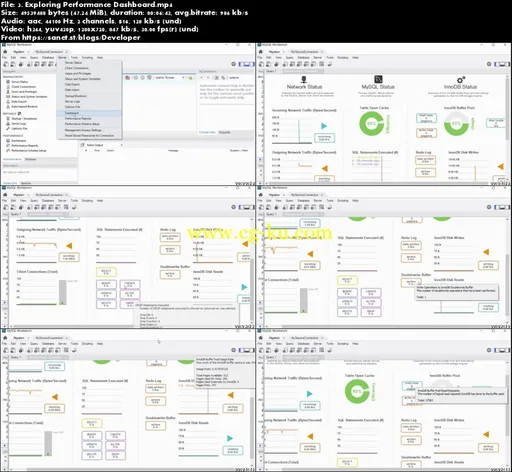Click refresh icon beside the INSTANCE heading
The image size is (512, 472).
click(x=19, y=114)
